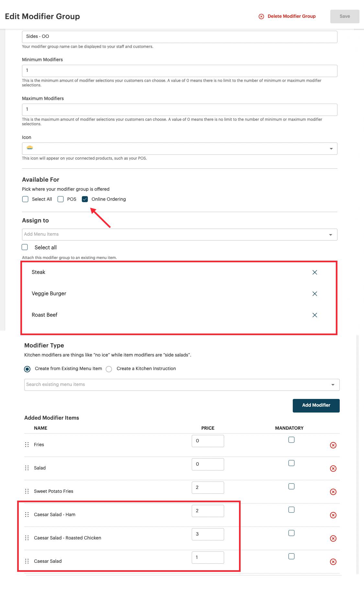Delete the Caesar Salad - Ham modifier item
Image resolution: width=364 pixels, height=589 pixels.
click(333, 515)
